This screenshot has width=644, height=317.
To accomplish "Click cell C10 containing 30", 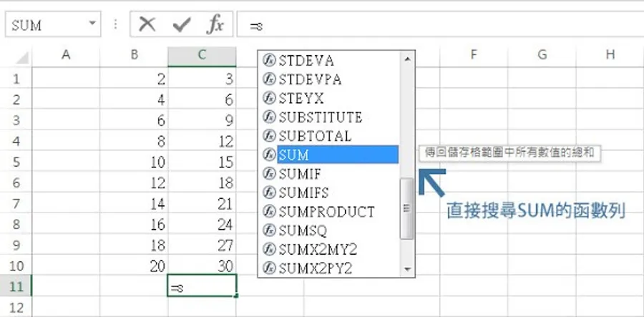I will coord(202,265).
